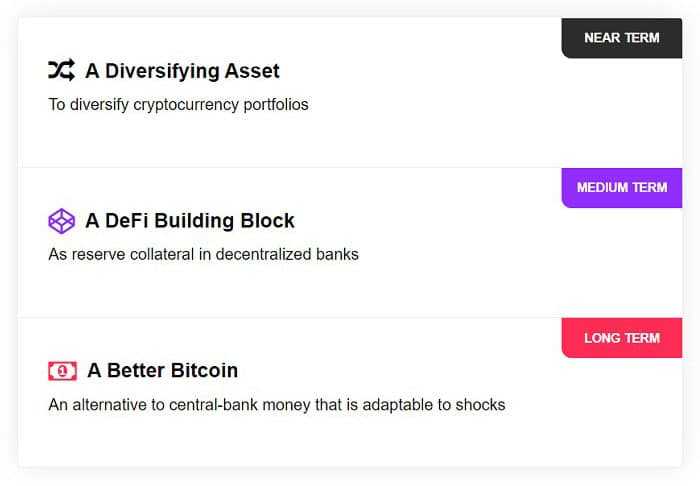The width and height of the screenshot is (700, 486).
Task: Click the word "cryptocurrency" in the first description
Action: 183,104
